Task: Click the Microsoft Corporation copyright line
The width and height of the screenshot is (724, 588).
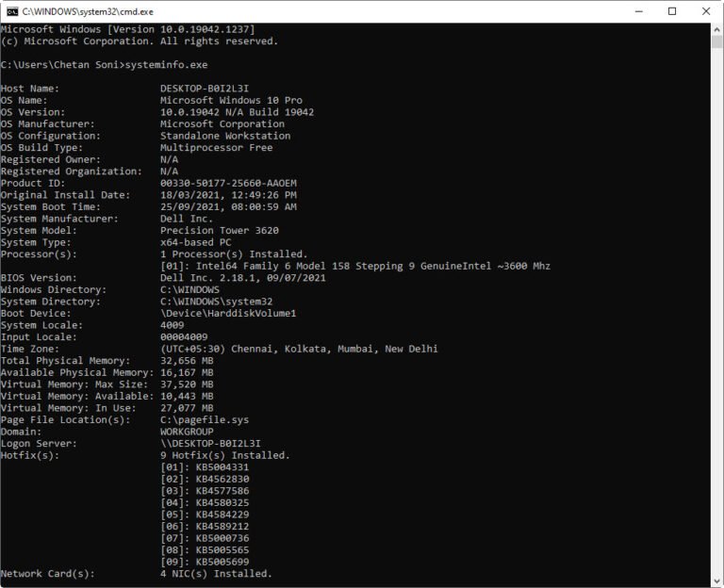Action: [x=139, y=41]
